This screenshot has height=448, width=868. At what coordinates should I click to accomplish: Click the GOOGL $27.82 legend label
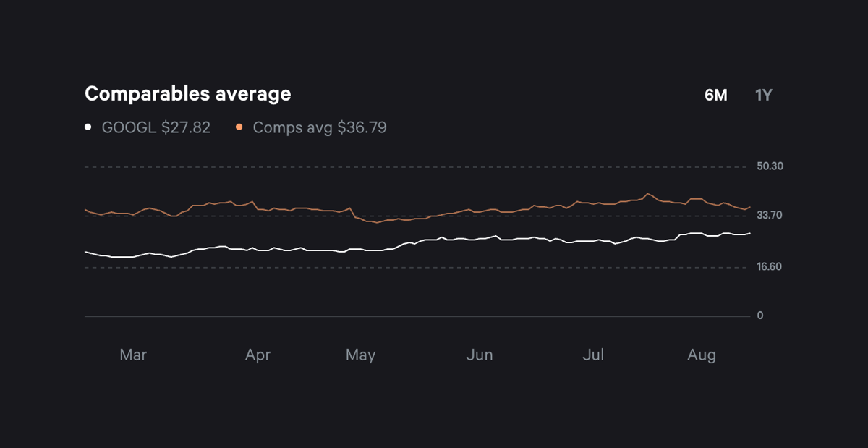[x=156, y=127]
